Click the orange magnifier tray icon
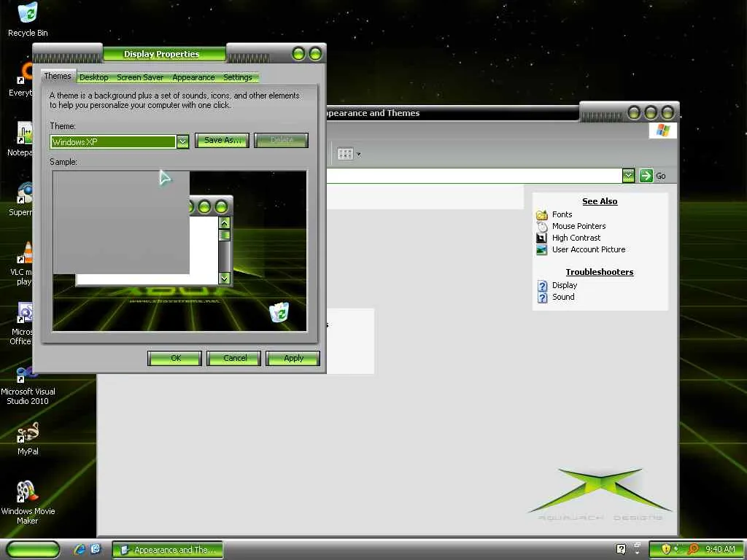Image resolution: width=747 pixels, height=560 pixels. (693, 549)
